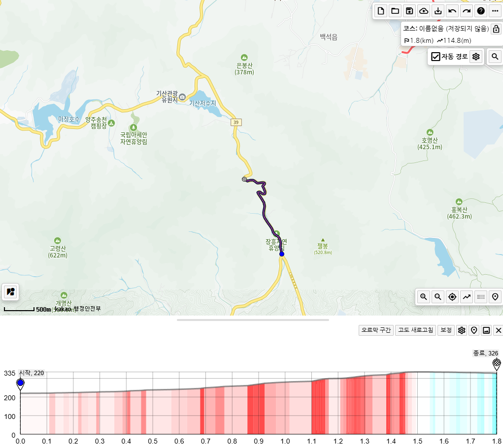Open a saved course via the folder icon

click(x=395, y=11)
